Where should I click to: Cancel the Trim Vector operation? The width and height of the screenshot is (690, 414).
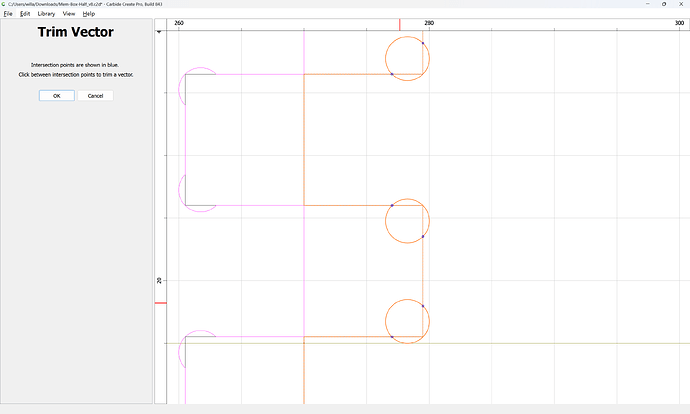(x=95, y=95)
